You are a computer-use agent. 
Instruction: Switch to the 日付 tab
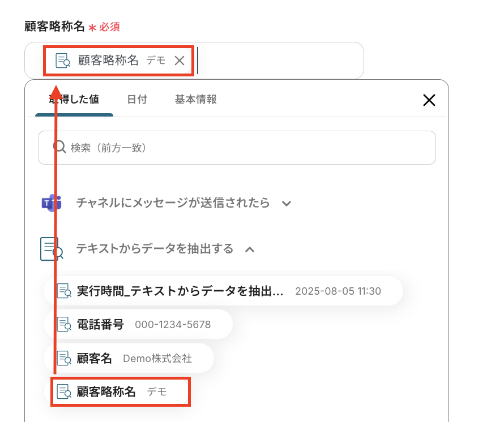[137, 100]
